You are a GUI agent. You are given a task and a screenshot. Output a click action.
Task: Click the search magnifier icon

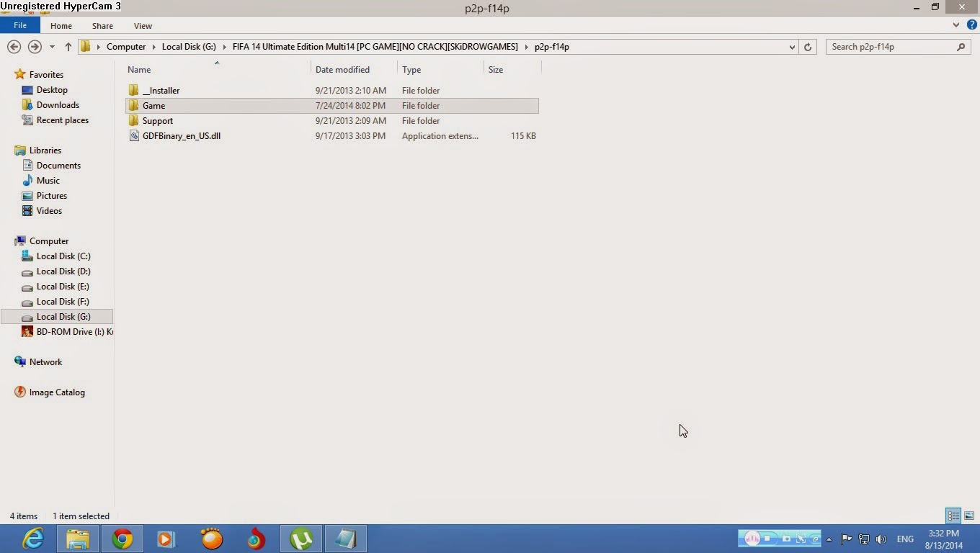click(x=961, y=47)
